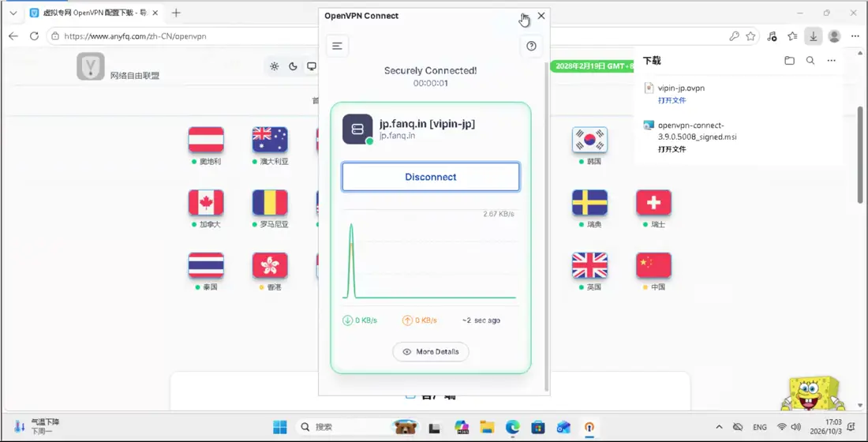Select the OpenVPN 配置下载 browser tab
The width and height of the screenshot is (868, 442).
(x=93, y=13)
